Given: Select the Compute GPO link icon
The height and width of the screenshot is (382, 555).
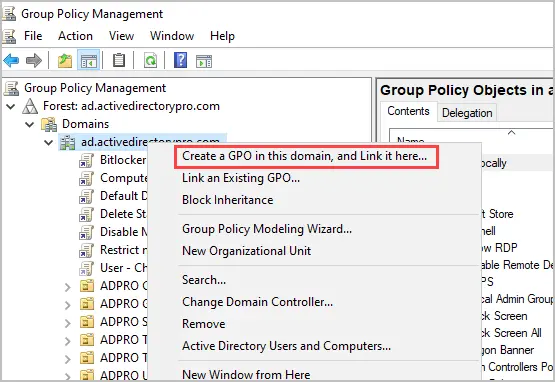Looking at the screenshot, I should pos(86,178).
